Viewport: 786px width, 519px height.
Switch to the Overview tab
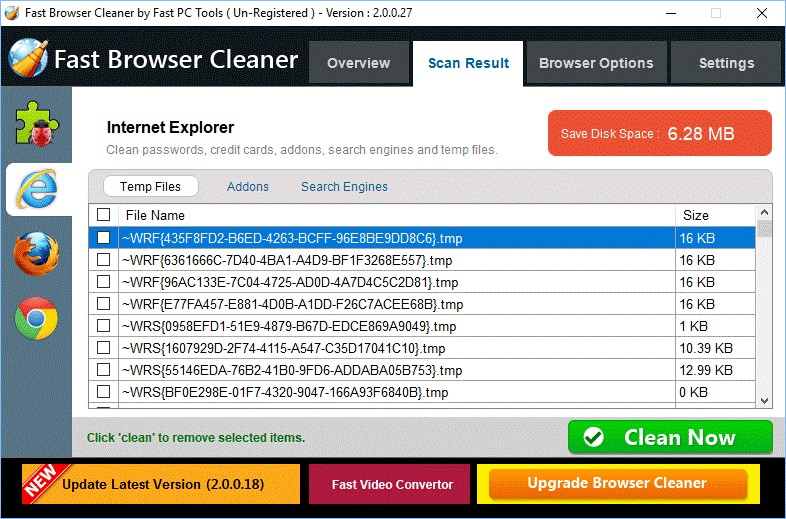pyautogui.click(x=358, y=63)
